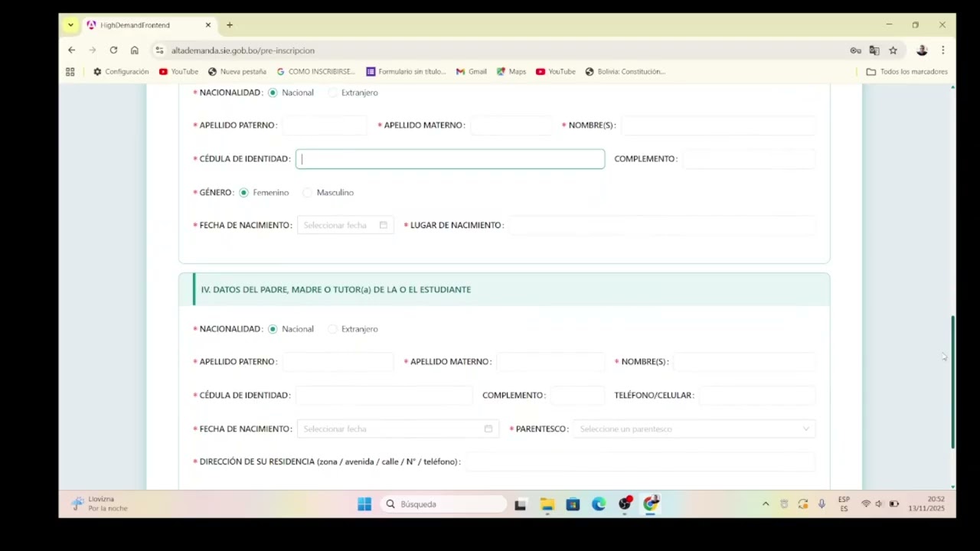980x551 pixels.
Task: Open the Nueva pestaña bookmark
Action: coord(237,72)
